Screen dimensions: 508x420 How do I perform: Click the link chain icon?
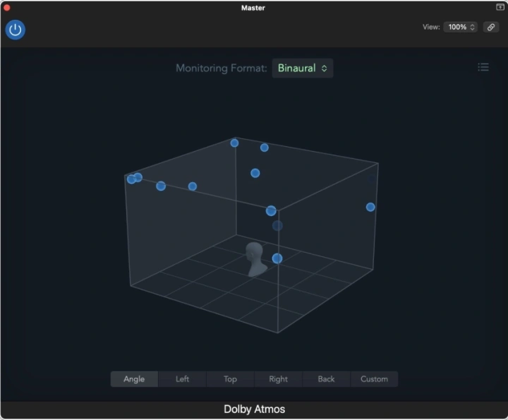pyautogui.click(x=491, y=27)
